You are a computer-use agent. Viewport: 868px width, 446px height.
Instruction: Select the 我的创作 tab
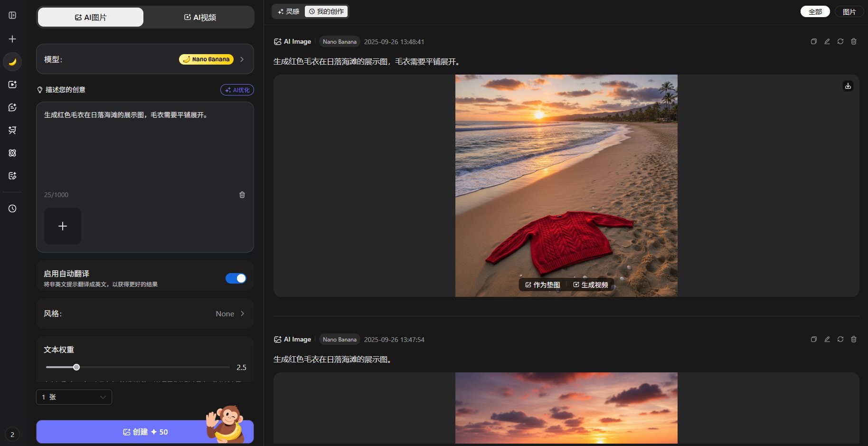(326, 11)
